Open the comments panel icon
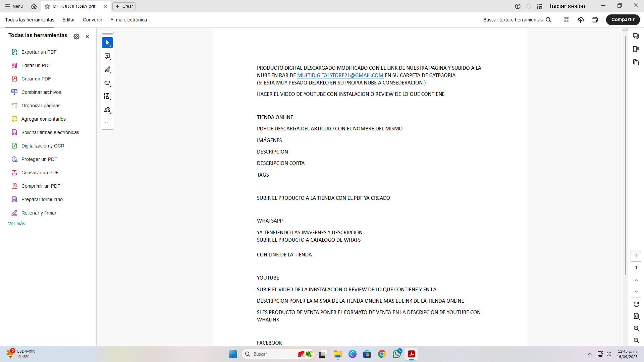Viewport: 644px width, 362px height. pyautogui.click(x=636, y=36)
